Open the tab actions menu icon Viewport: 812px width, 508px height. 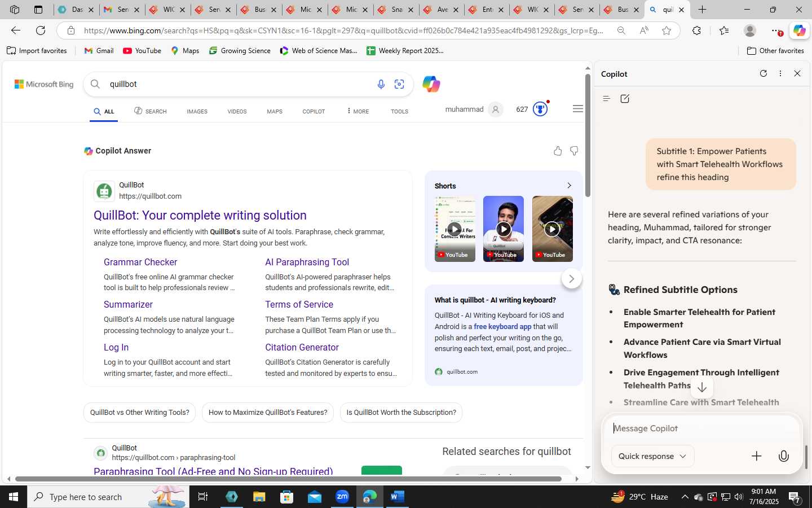pos(38,10)
